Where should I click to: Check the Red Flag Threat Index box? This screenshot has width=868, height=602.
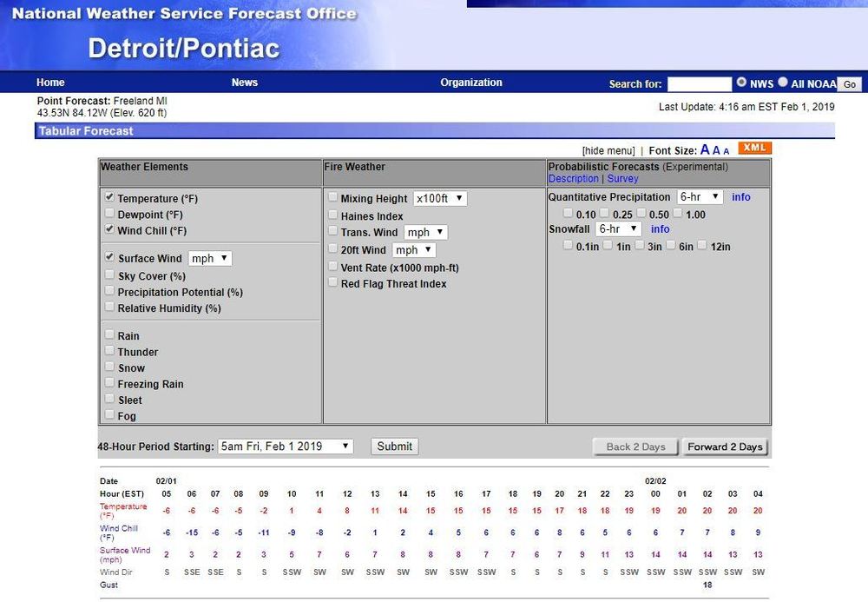[332, 282]
